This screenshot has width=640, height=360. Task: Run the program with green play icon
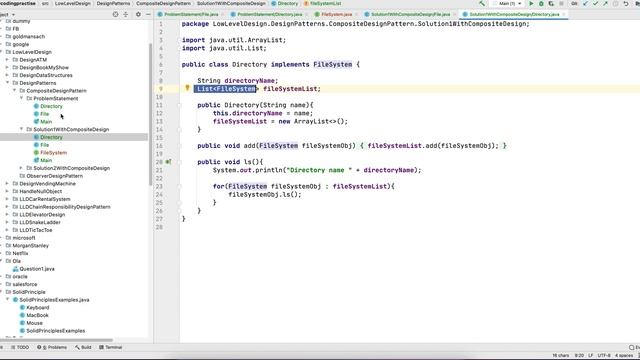pos(531,3)
